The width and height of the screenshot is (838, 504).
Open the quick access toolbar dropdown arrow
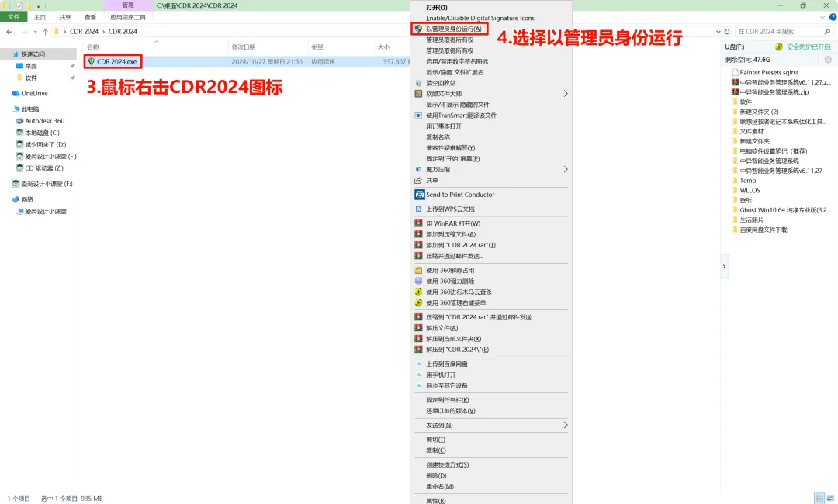coord(39,6)
